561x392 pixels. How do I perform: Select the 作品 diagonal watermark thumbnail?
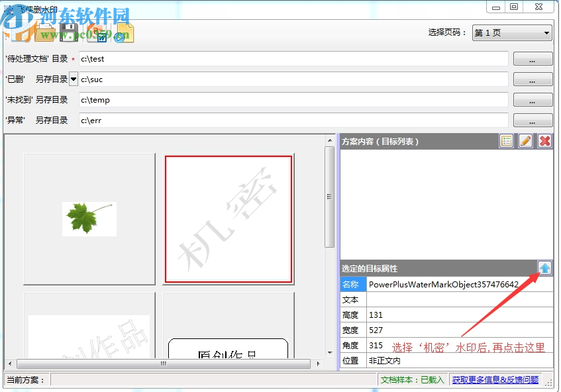pos(89,325)
